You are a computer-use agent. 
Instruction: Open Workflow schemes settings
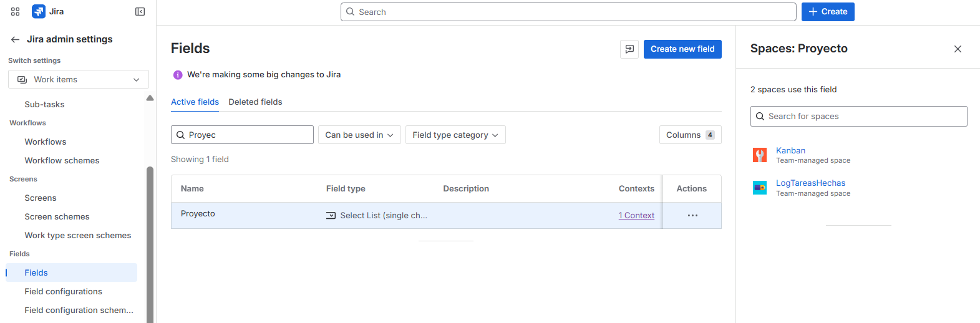coord(62,160)
